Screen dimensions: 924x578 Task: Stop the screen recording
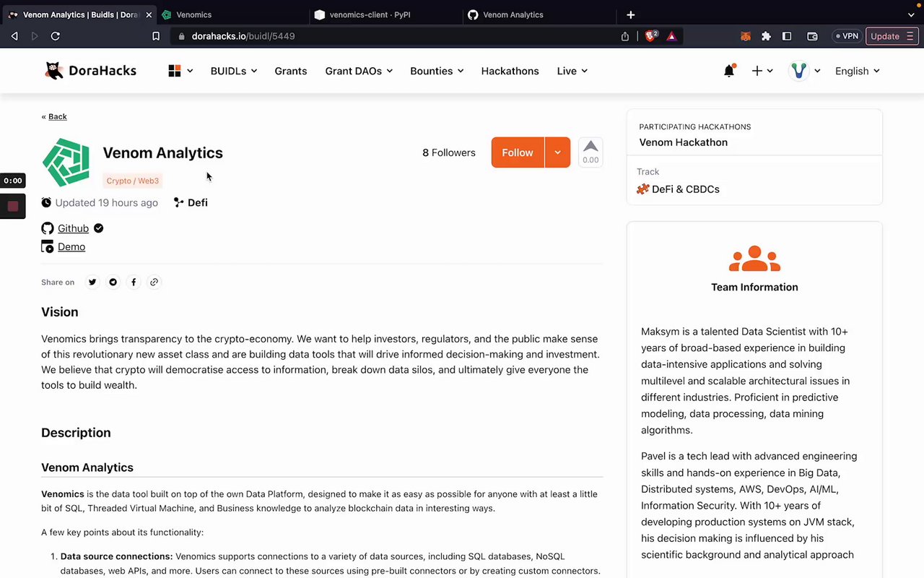pyautogui.click(x=13, y=206)
